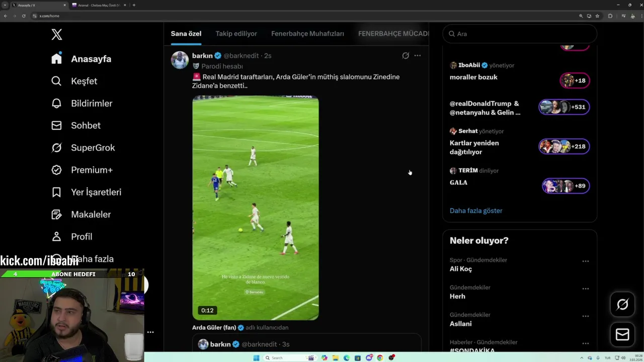Click the Ara search field

click(x=520, y=34)
